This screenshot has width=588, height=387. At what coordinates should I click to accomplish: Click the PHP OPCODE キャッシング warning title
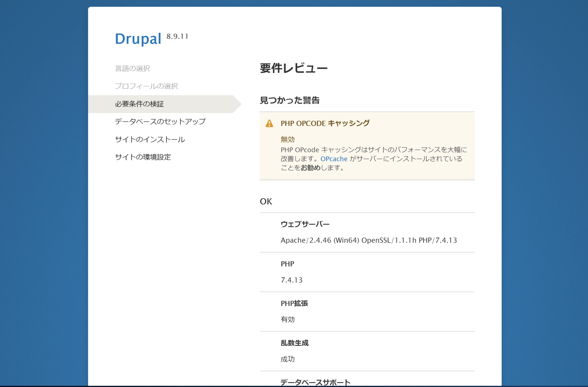point(325,123)
